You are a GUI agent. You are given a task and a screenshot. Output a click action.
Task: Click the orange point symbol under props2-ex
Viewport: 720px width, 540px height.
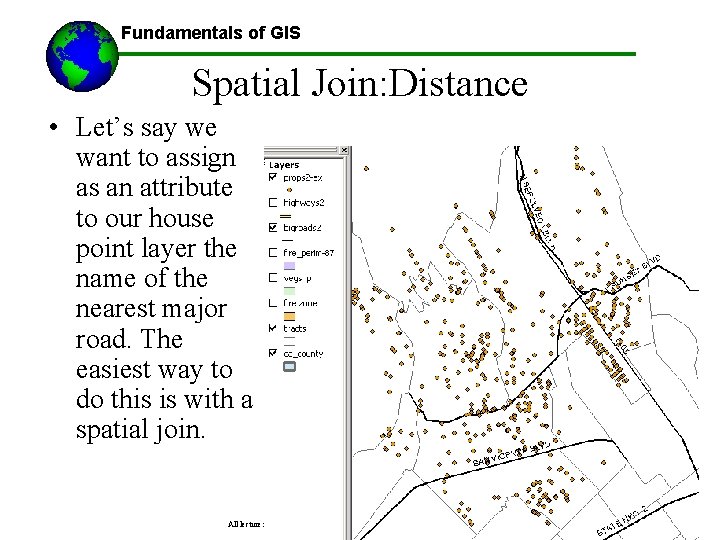(x=289, y=190)
